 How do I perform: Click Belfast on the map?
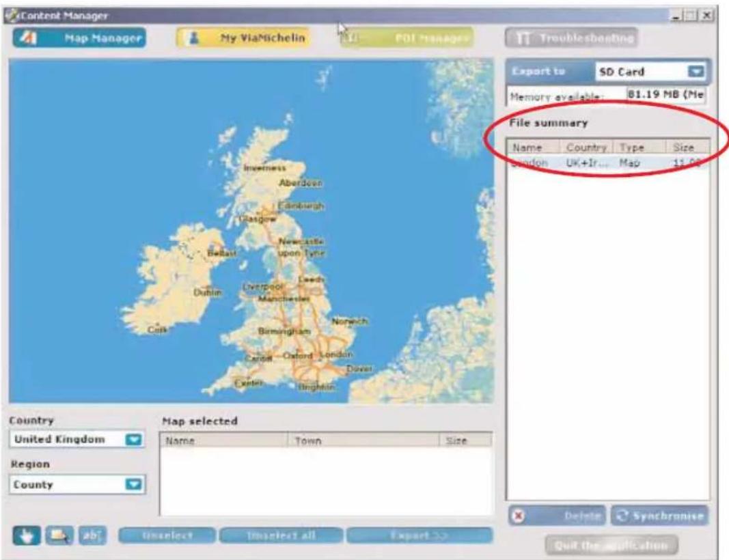click(x=222, y=253)
